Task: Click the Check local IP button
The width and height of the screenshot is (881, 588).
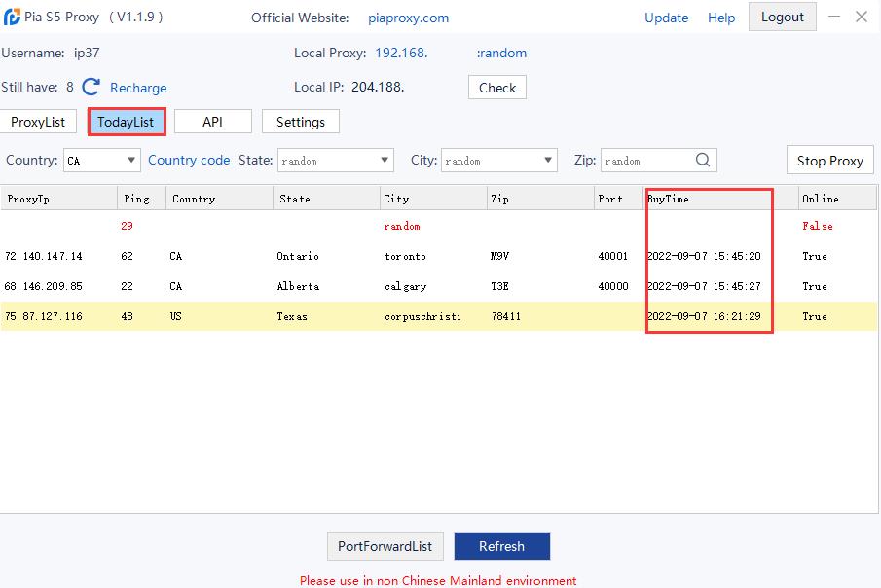Action: pos(497,88)
